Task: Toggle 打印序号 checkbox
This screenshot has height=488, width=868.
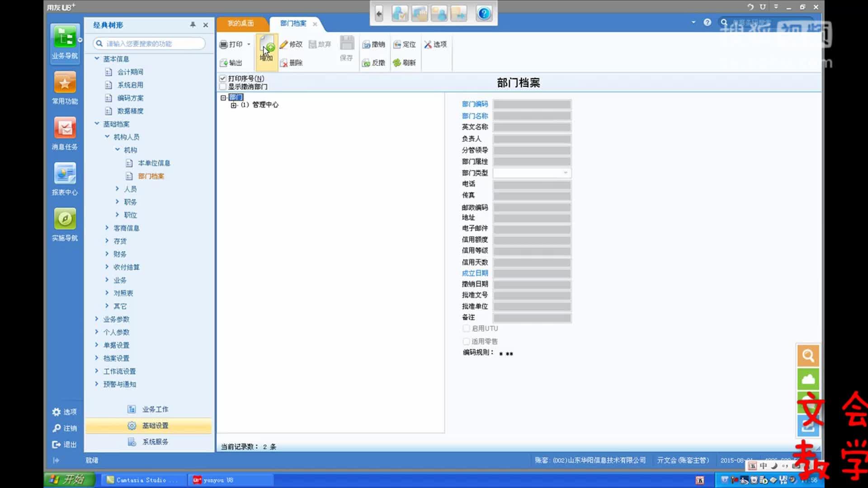Action: pos(223,79)
